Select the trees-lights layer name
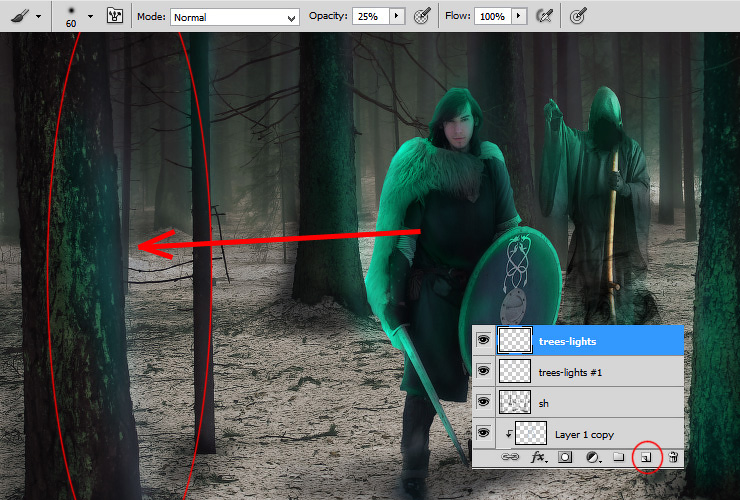This screenshot has width=740, height=500. click(567, 341)
